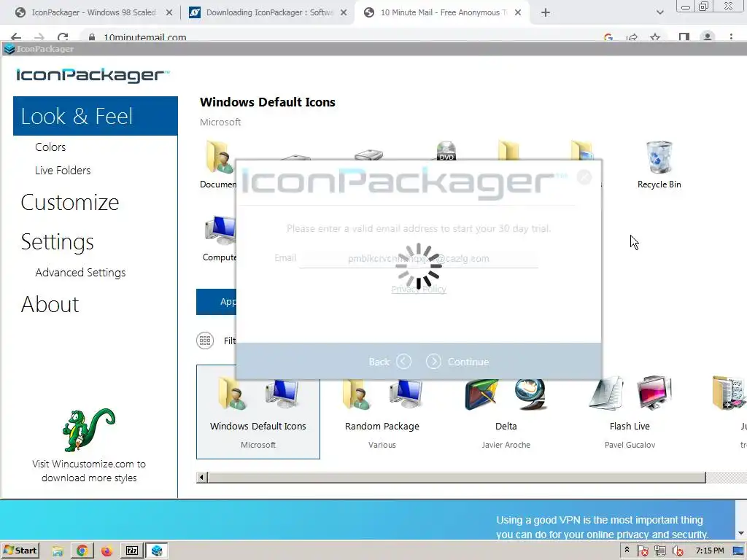Select the Flash Live package
Screen dimensions: 747x560
630,414
